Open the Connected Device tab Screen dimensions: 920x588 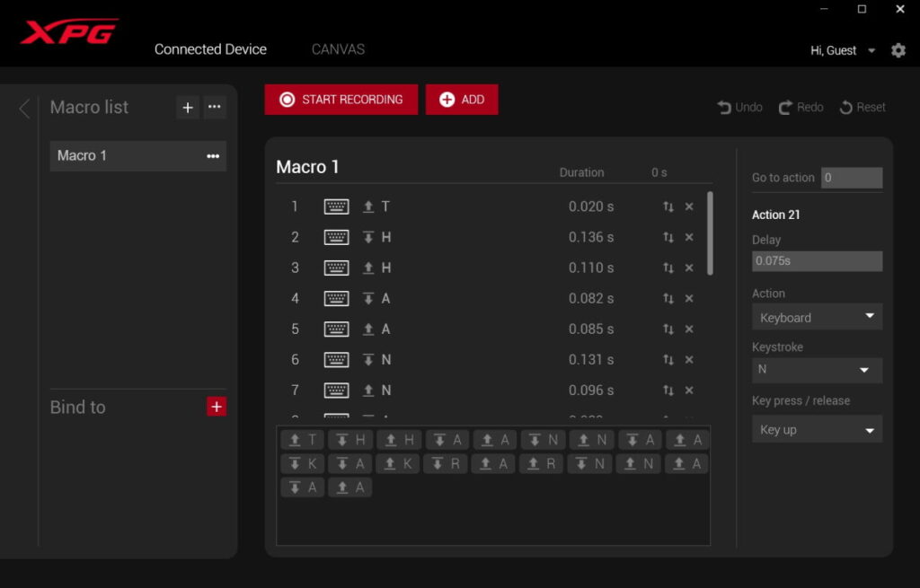click(x=210, y=49)
